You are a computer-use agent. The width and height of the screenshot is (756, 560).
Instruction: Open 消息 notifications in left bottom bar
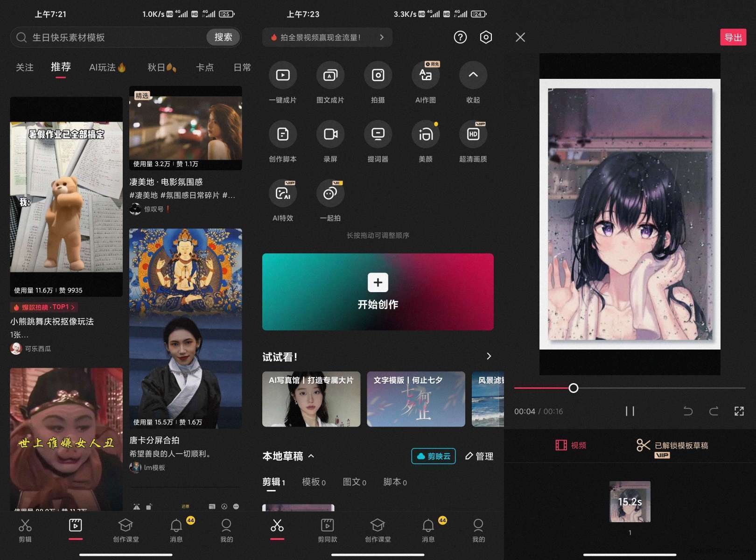(x=176, y=531)
